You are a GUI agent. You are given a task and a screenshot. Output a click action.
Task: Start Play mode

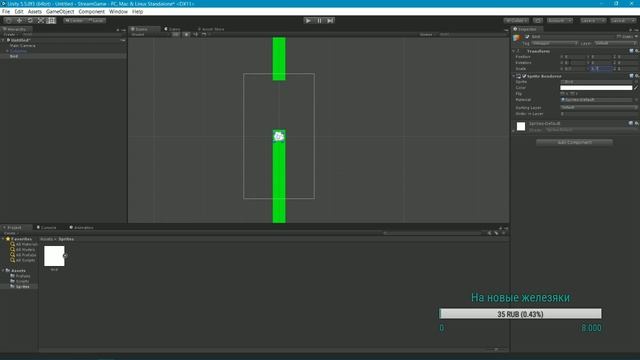[308, 20]
